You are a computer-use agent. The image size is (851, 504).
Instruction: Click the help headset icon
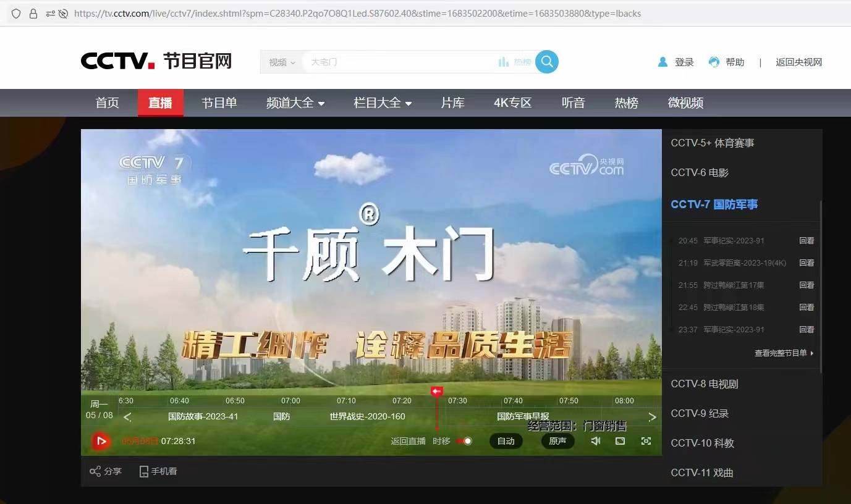pos(714,62)
